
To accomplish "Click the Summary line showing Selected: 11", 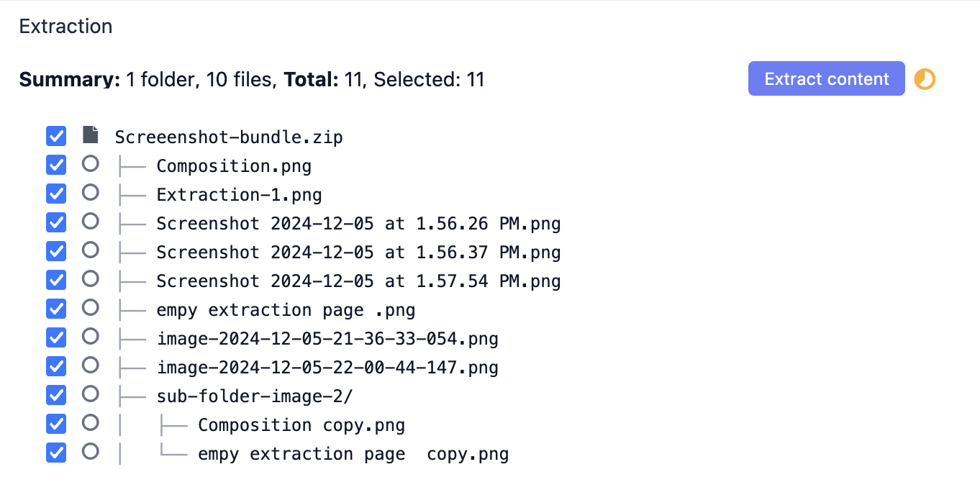I will tap(250, 79).
